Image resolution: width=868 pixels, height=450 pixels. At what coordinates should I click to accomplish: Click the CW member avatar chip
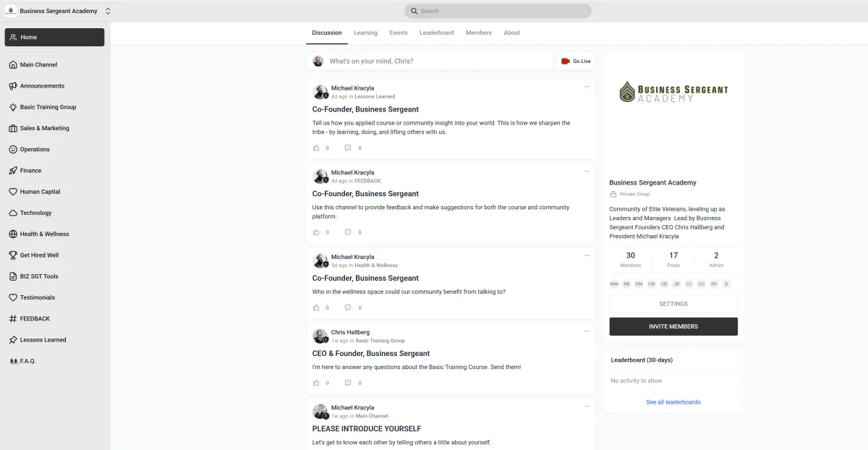pos(652,284)
